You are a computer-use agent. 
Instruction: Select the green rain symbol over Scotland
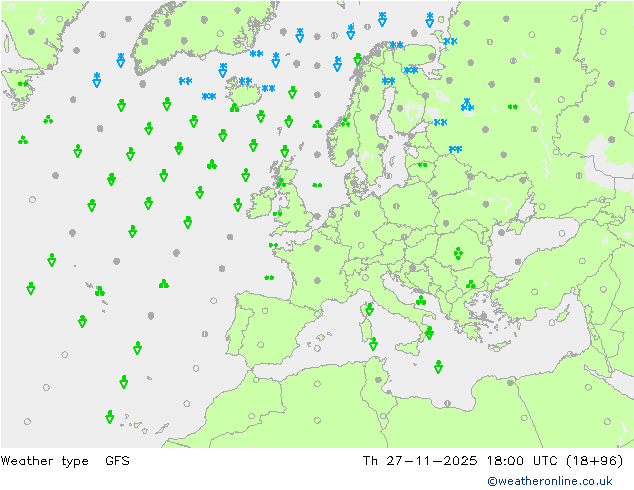[281, 183]
